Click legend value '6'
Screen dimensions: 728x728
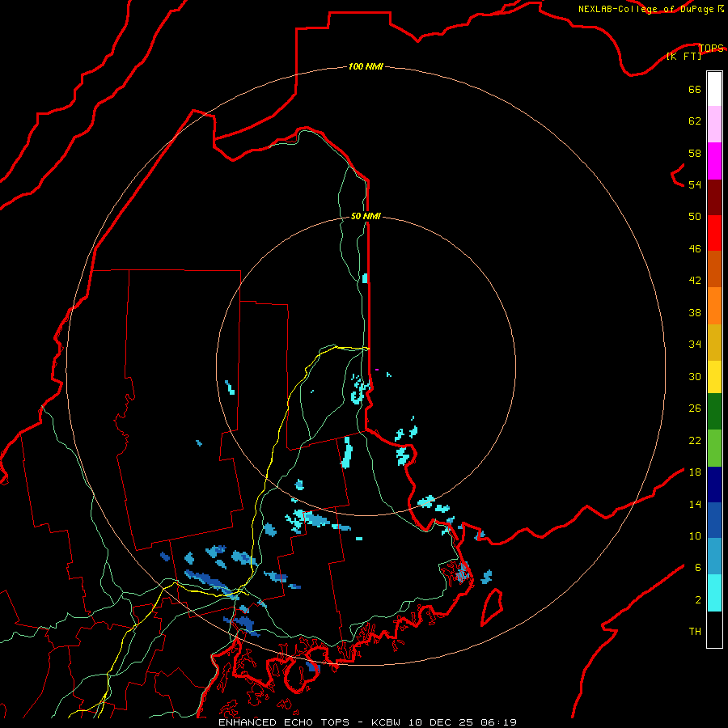(x=698, y=567)
